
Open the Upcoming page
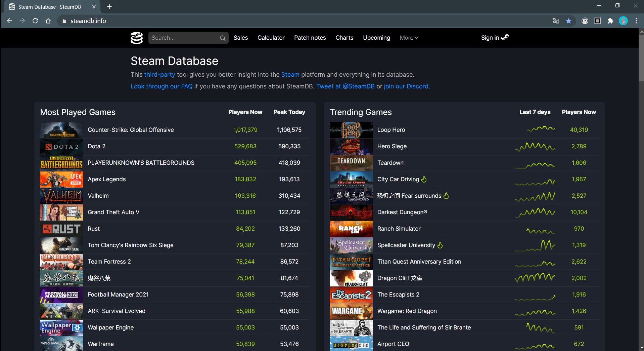(376, 38)
